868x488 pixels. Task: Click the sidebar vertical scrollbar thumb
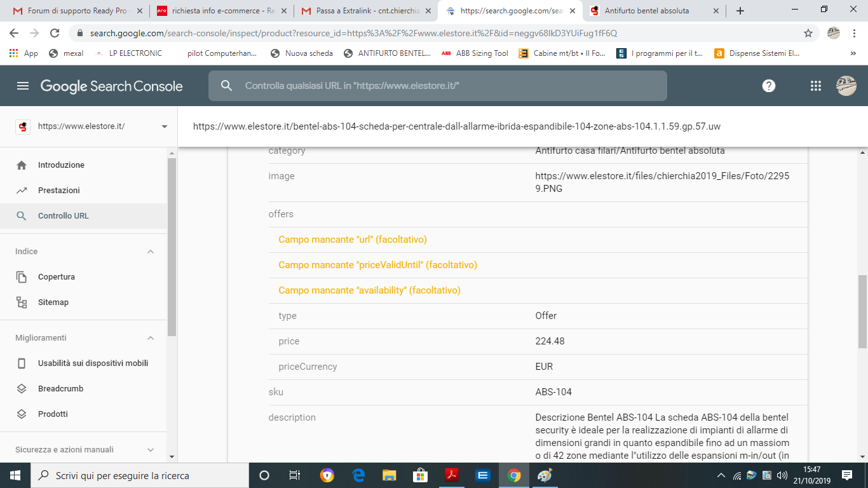pyautogui.click(x=172, y=247)
